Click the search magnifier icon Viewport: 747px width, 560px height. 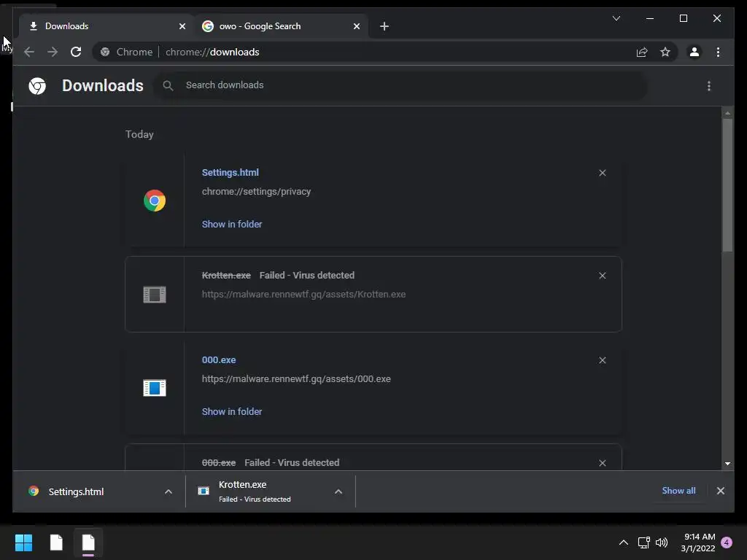tap(168, 86)
